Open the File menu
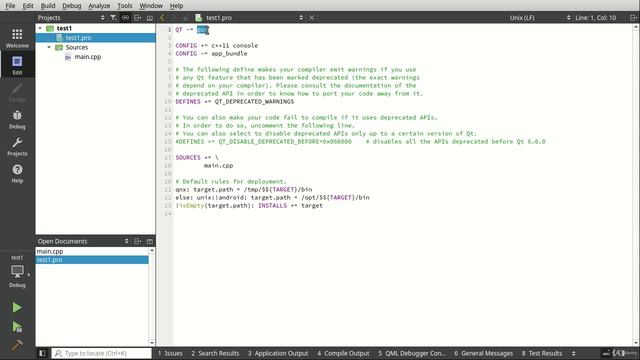Image resolution: width=640 pixels, height=360 pixels. [10, 6]
